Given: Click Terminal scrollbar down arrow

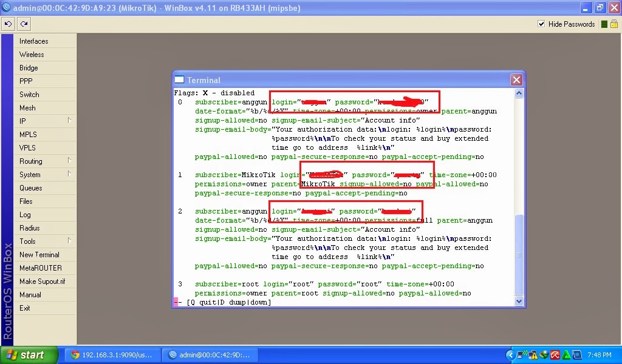Looking at the screenshot, I should click(x=519, y=301).
